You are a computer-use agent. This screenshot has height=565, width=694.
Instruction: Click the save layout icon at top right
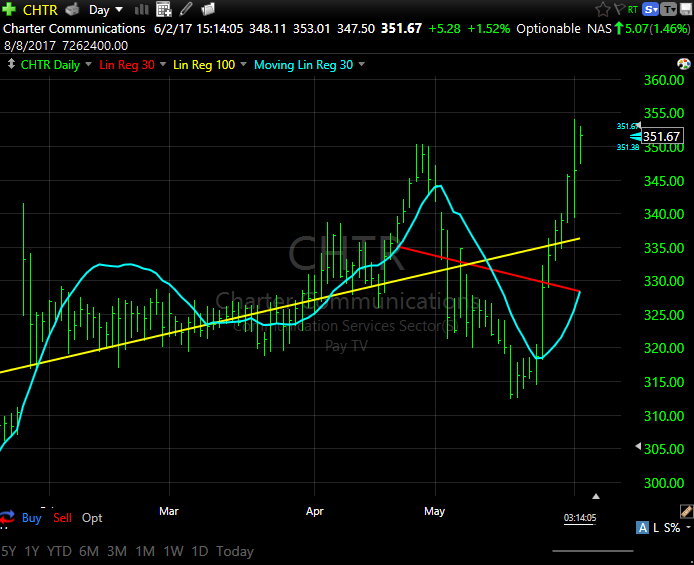tap(686, 9)
